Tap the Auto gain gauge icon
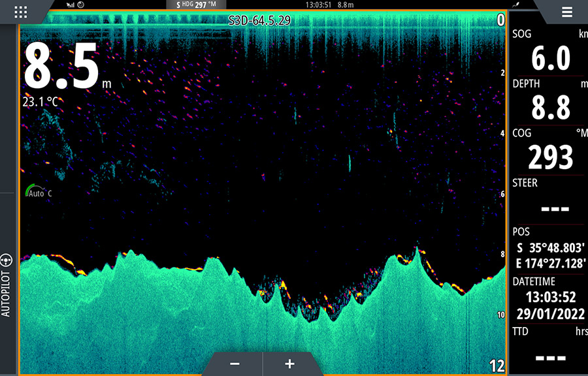The image size is (588, 376). tap(31, 192)
